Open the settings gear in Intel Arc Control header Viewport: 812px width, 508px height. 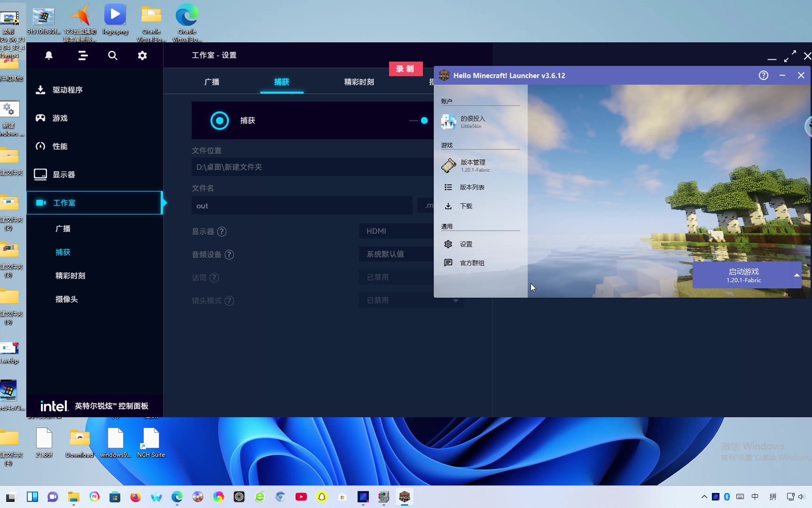click(x=142, y=56)
